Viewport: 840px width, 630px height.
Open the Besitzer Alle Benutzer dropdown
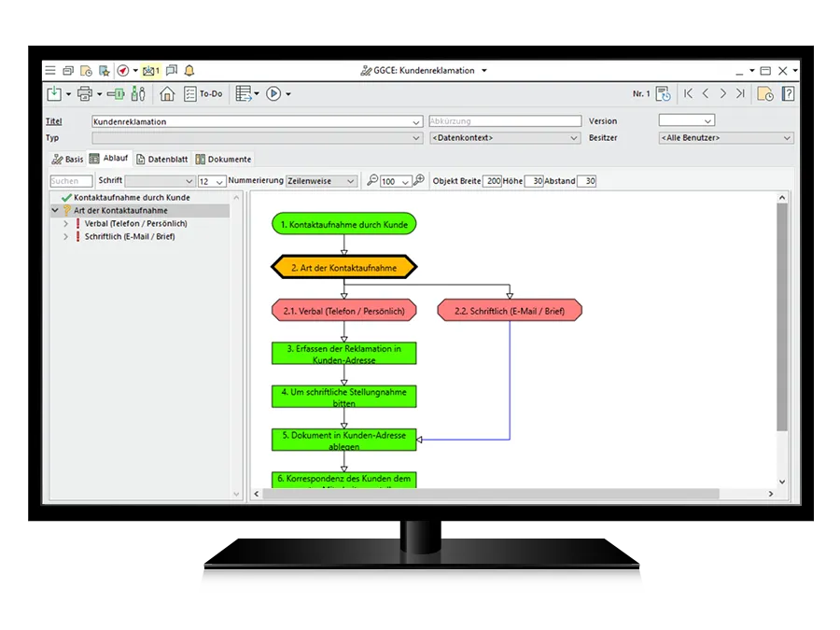pyautogui.click(x=725, y=138)
